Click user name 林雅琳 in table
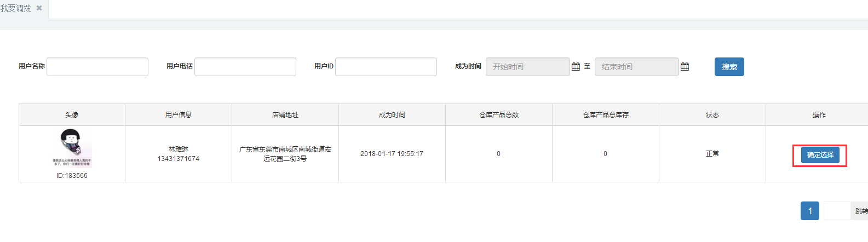868x242 pixels. click(x=179, y=149)
